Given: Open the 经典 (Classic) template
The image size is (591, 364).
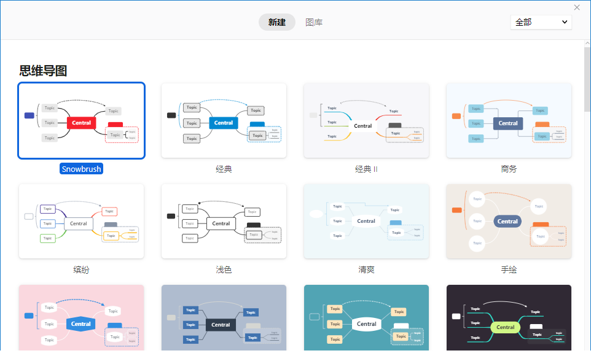Looking at the screenshot, I should (224, 120).
